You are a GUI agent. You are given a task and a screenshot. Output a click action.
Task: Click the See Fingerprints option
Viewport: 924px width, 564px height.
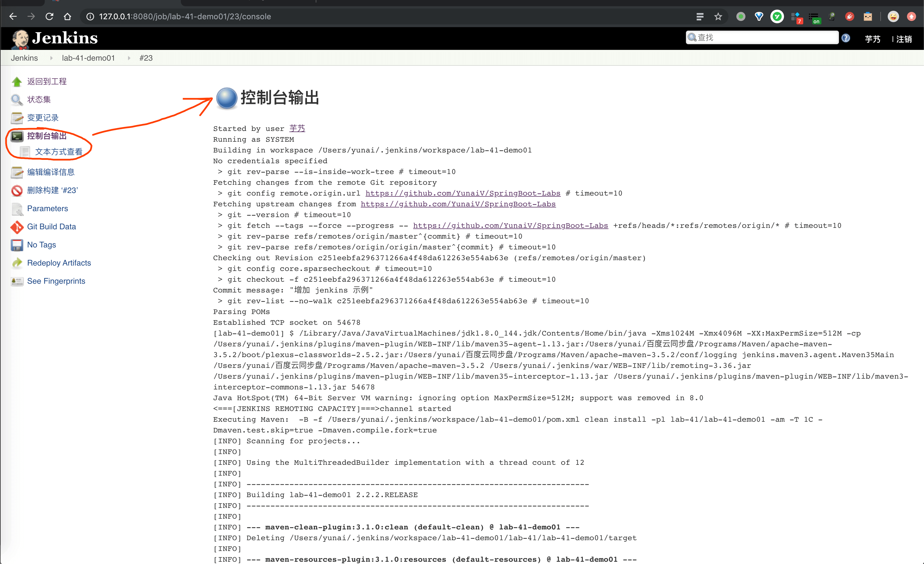coord(56,280)
